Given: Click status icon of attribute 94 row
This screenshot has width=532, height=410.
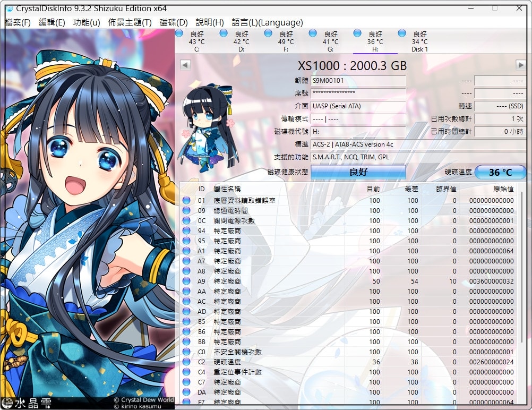Looking at the screenshot, I should pyautogui.click(x=186, y=231).
